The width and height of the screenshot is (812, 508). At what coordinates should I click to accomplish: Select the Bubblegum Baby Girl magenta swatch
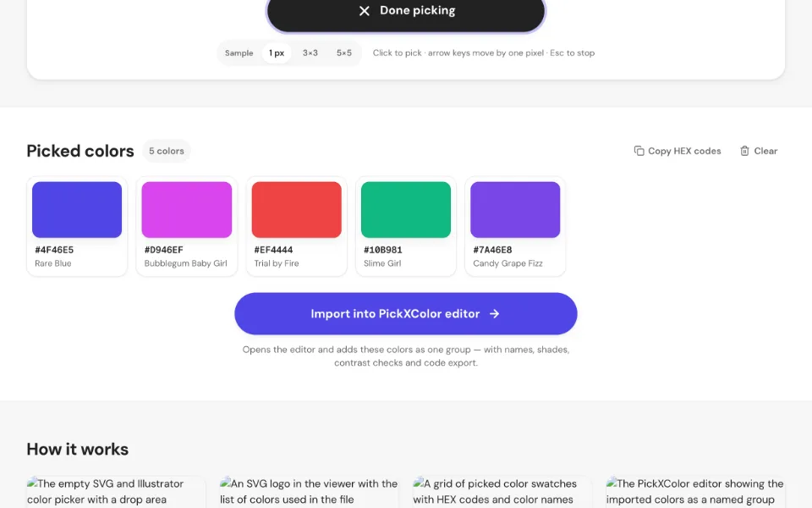coord(186,209)
